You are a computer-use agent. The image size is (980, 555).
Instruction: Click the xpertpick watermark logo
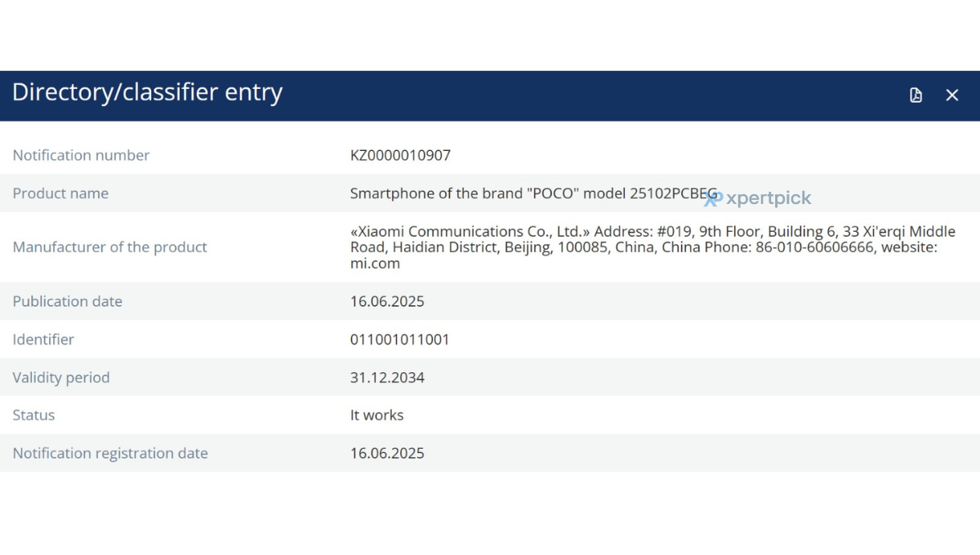point(758,198)
